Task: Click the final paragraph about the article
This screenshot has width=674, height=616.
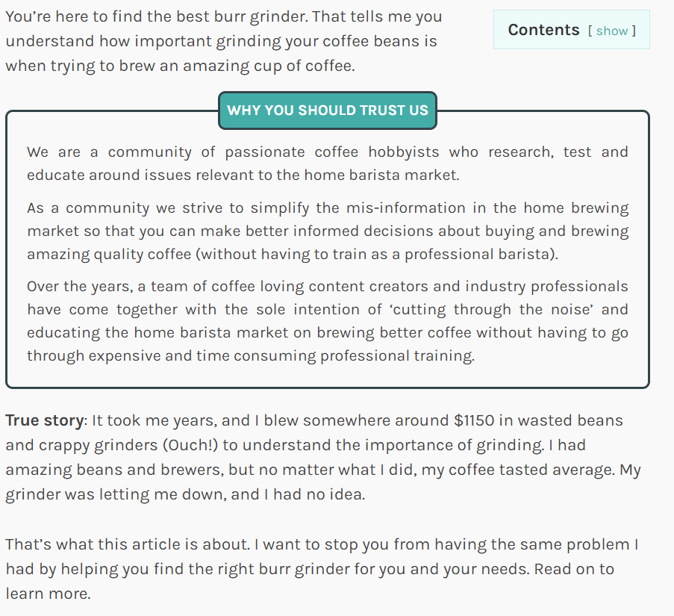Action: tap(321, 568)
